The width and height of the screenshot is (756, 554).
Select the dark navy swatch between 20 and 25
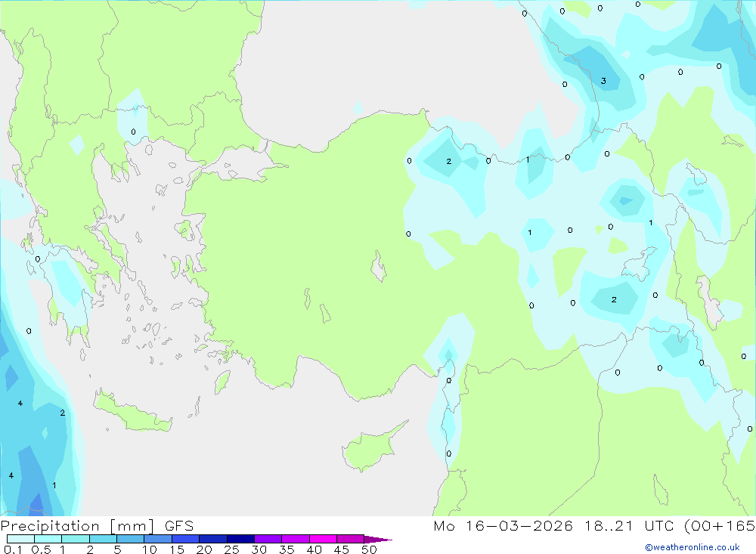pyautogui.click(x=212, y=539)
